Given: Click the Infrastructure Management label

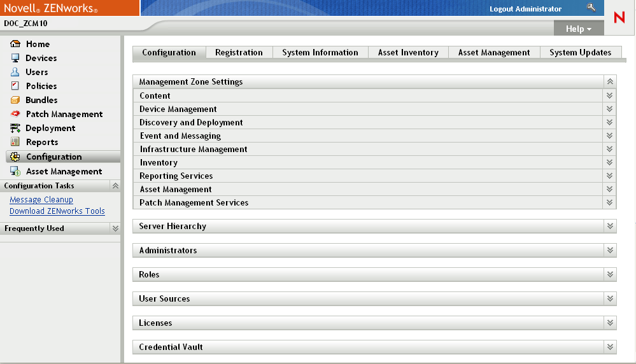Looking at the screenshot, I should point(194,149).
